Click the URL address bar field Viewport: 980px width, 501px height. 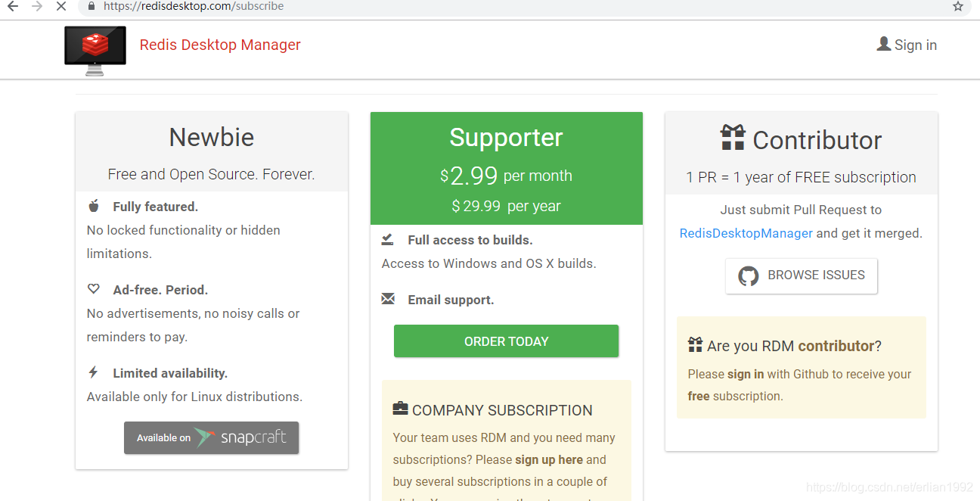[514, 7]
